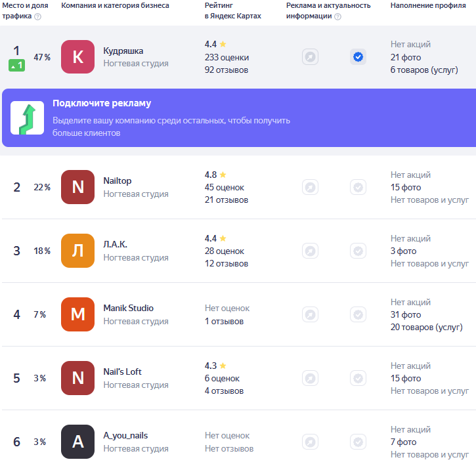Screen dimensions: 476x466
Task: Click '92 отзывов' in Кудряшка row
Action: tap(227, 70)
